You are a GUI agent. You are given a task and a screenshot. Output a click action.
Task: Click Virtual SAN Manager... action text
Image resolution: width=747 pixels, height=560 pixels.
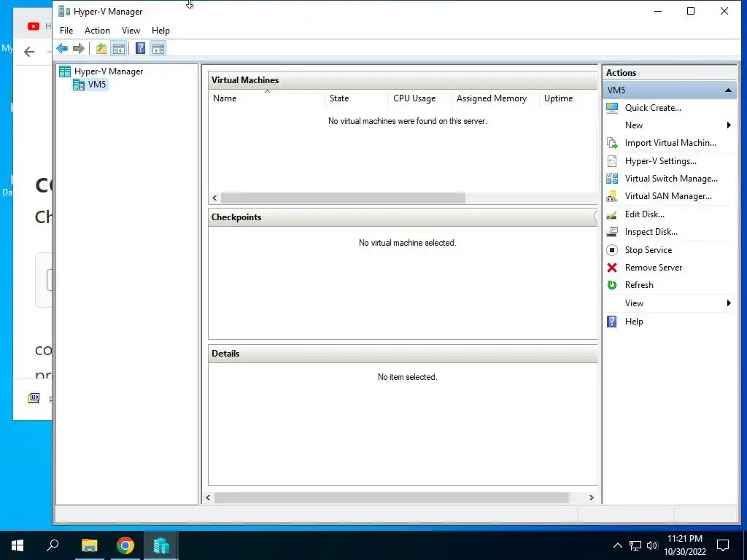(668, 196)
